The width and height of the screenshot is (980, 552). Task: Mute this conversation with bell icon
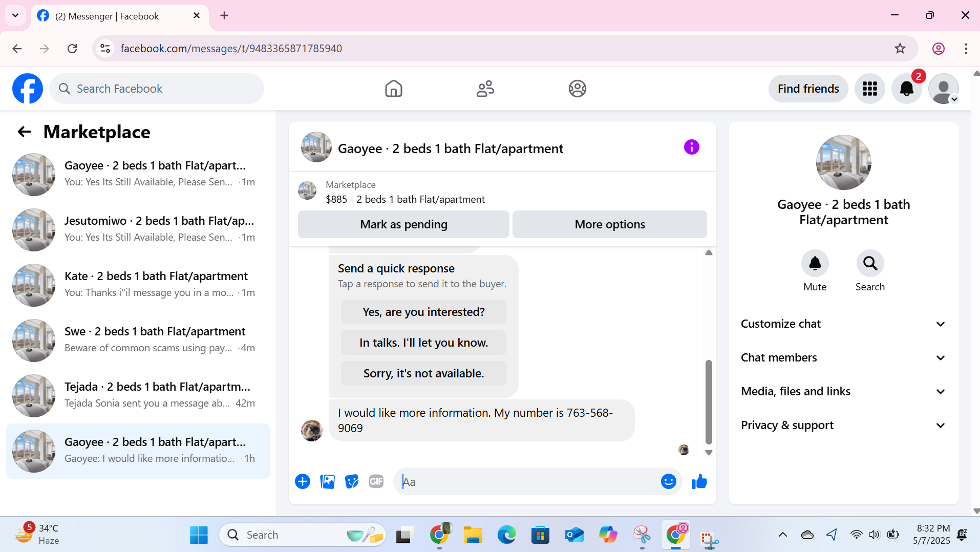pos(815,263)
